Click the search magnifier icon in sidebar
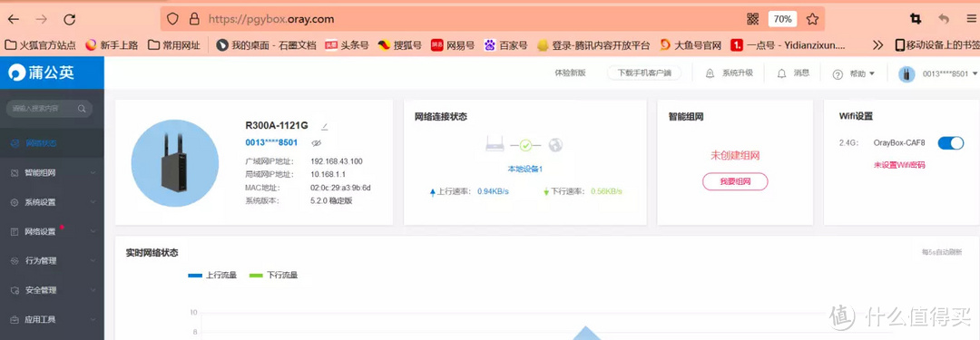Image resolution: width=980 pixels, height=340 pixels. [x=82, y=108]
